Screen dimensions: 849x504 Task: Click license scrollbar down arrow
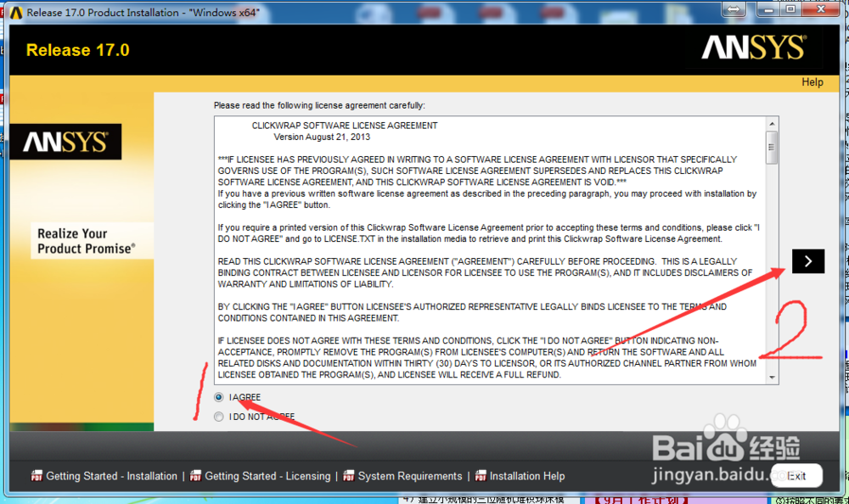pyautogui.click(x=772, y=378)
